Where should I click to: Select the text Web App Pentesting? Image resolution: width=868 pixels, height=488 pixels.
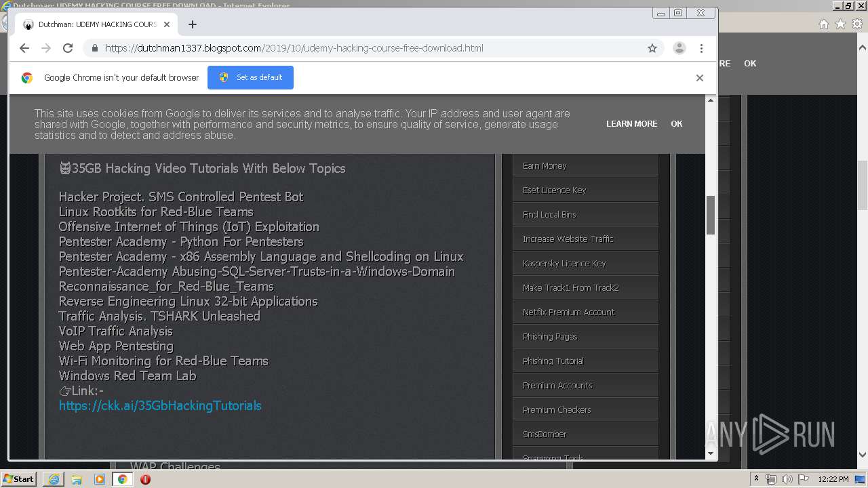(x=116, y=346)
